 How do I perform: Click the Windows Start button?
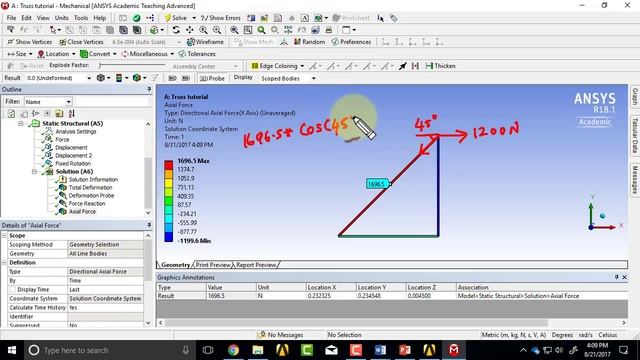pyautogui.click(x=12, y=350)
